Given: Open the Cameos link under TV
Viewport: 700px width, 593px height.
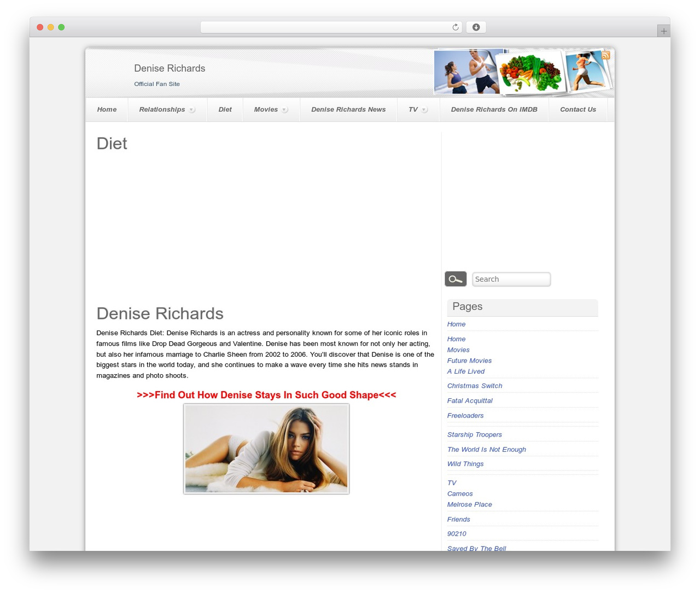Looking at the screenshot, I should point(460,493).
